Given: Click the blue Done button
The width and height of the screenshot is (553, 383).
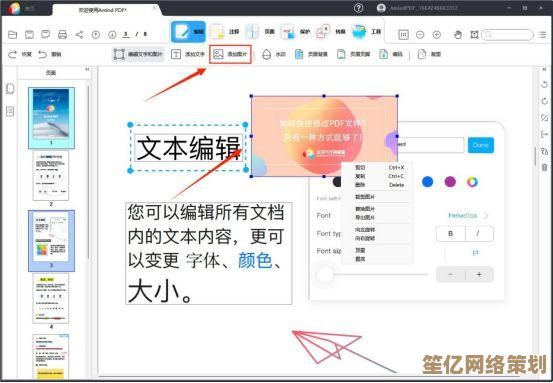Looking at the screenshot, I should point(481,145).
